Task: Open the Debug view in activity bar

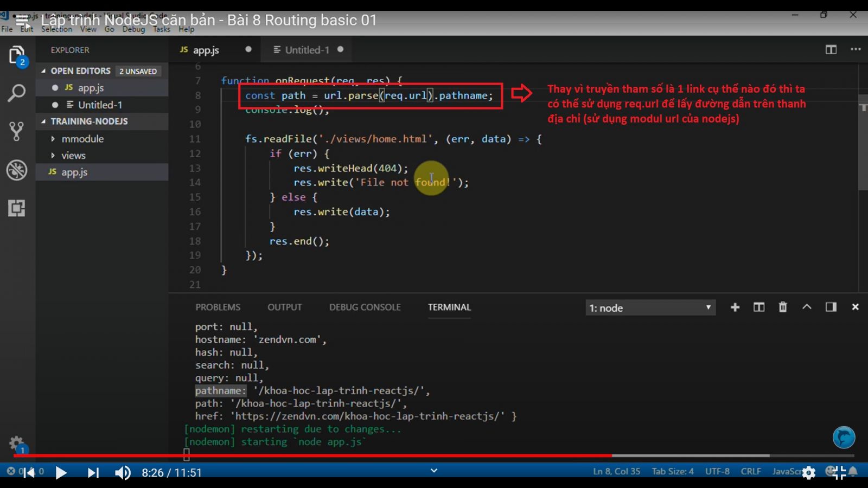Action: click(17, 170)
